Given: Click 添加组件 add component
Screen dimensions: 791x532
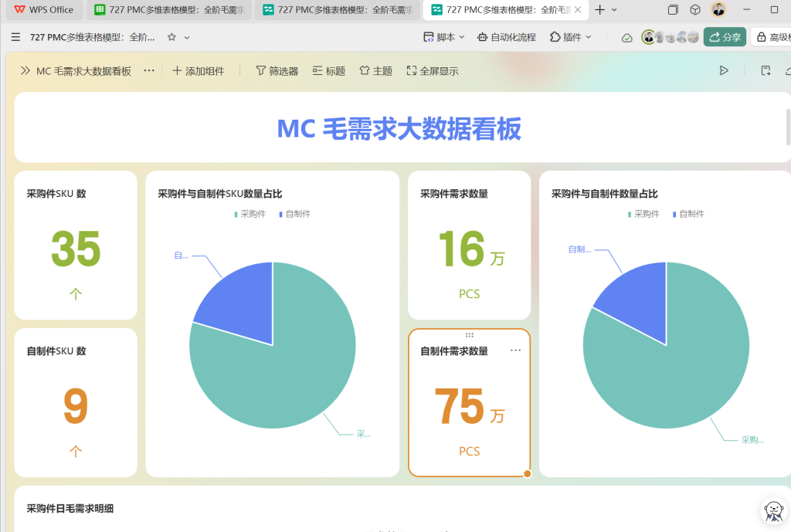Looking at the screenshot, I should [x=199, y=70].
